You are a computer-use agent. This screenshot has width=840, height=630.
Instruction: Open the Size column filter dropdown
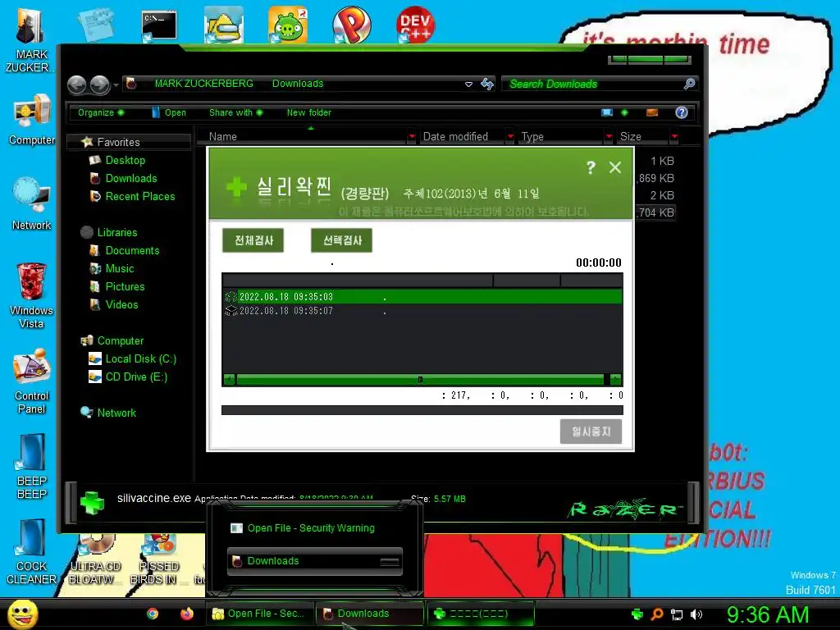674,137
